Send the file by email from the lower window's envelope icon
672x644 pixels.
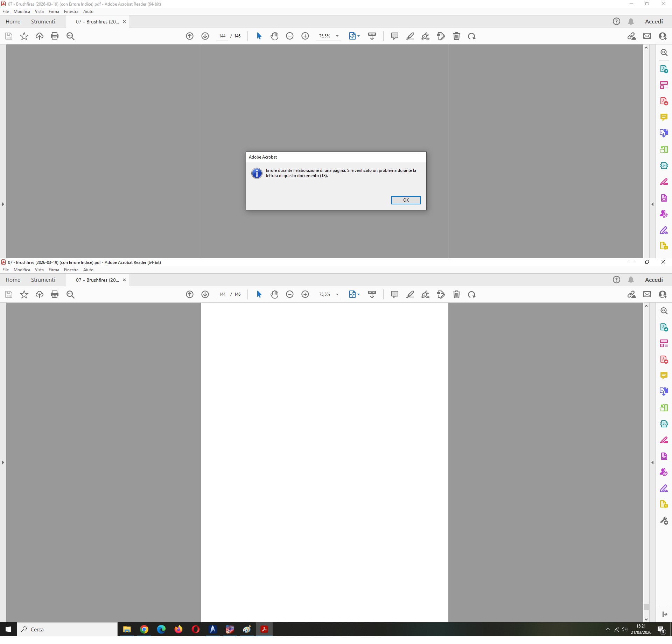(647, 294)
